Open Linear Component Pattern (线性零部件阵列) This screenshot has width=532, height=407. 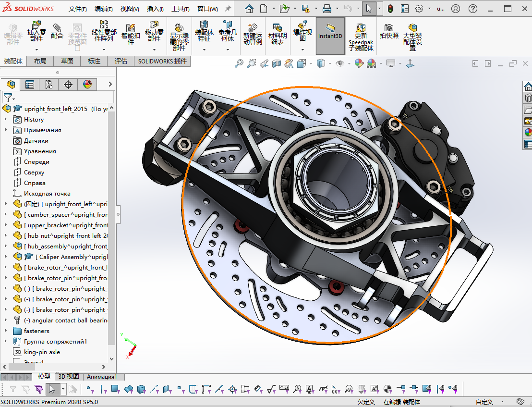[x=104, y=31]
